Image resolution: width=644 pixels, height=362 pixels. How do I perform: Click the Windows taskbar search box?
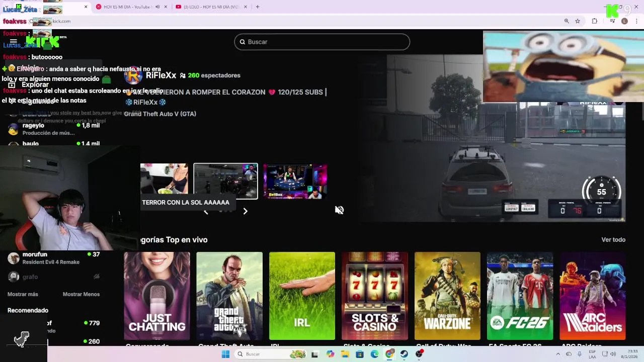[271, 354]
